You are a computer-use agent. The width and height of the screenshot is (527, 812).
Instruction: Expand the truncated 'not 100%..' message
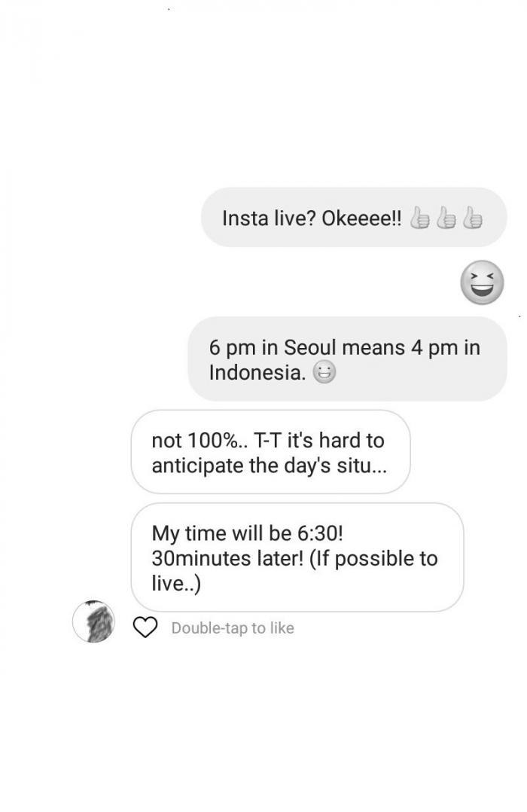pos(271,452)
